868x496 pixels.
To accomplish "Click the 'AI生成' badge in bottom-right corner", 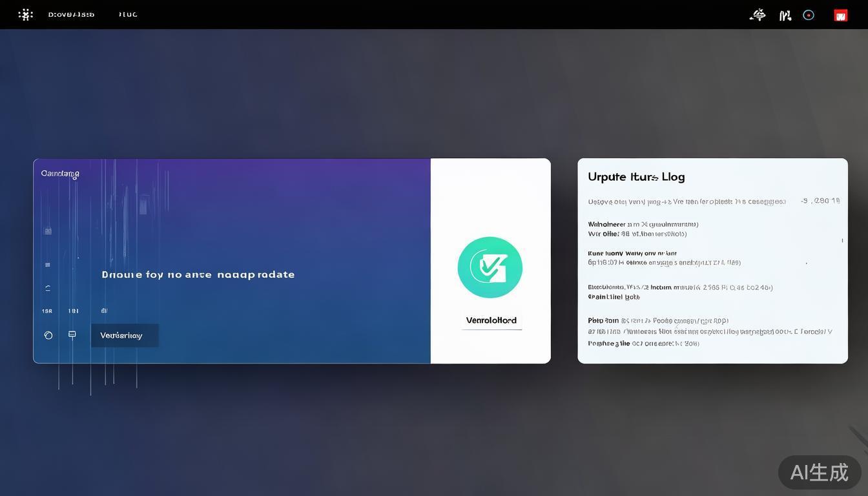I will coord(819,472).
